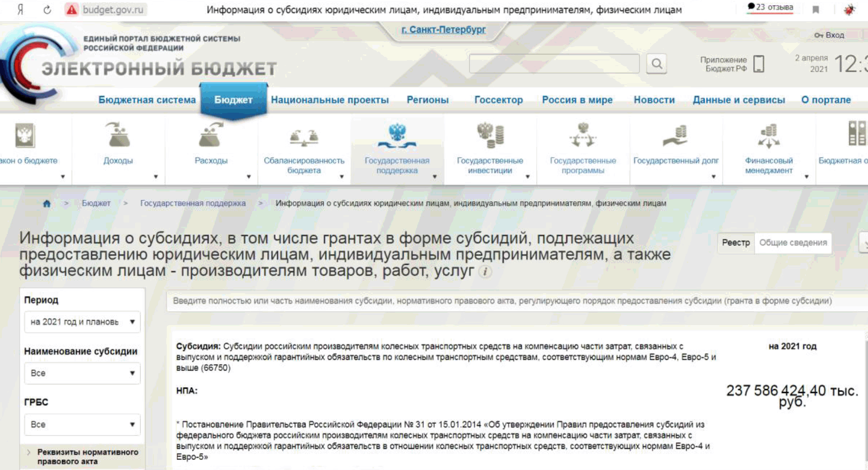The width and height of the screenshot is (868, 470).
Task: Open the Бюджетная система menu
Action: click(147, 100)
